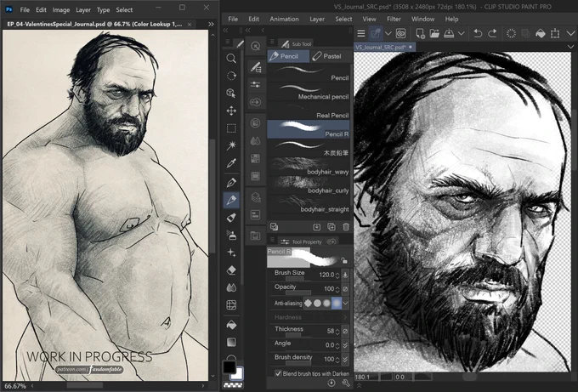The image size is (578, 392).
Task: Select the Zoom magnifier tool
Action: pos(231,59)
